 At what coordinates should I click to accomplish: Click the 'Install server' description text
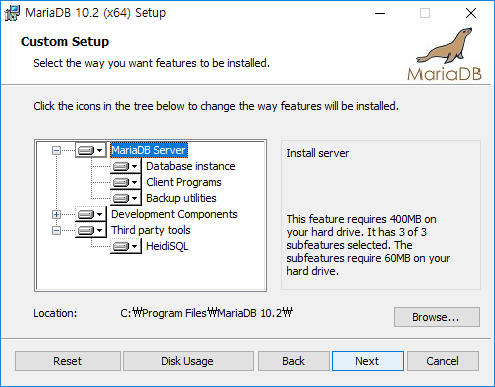(318, 153)
